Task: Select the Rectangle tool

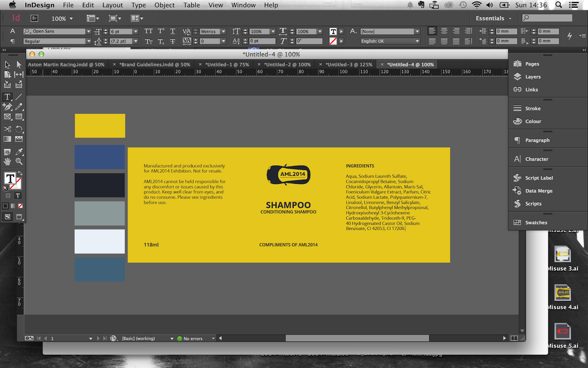Action: 19,117
